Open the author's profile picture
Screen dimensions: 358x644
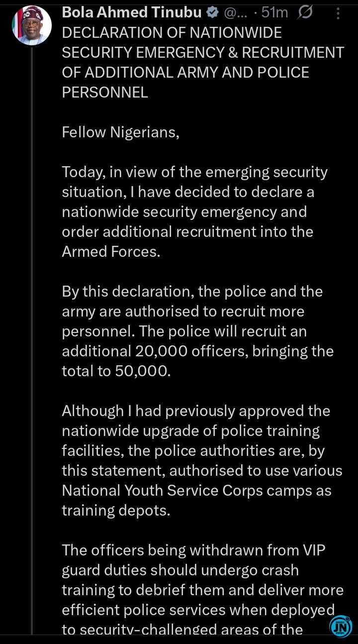coord(31,26)
